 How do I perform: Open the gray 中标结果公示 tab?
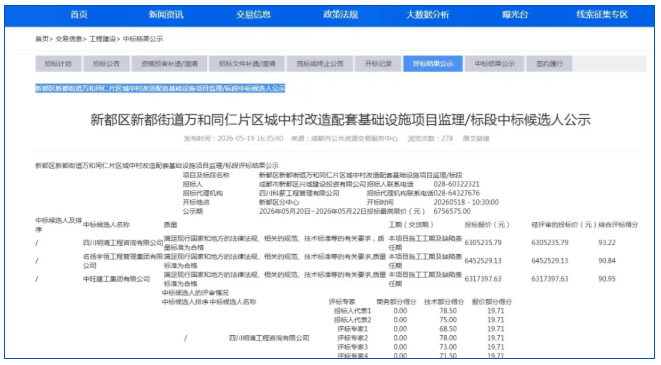(x=494, y=64)
